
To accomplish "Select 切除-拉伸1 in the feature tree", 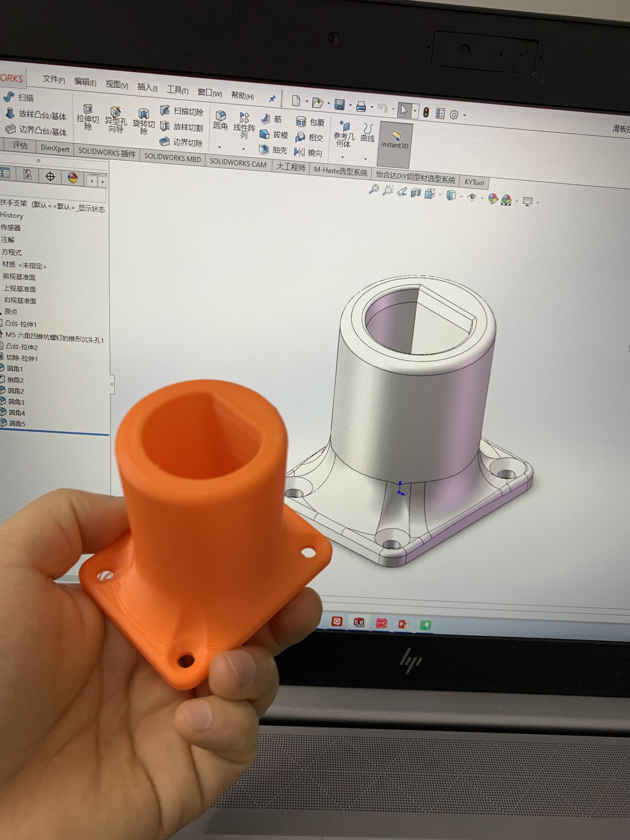I will pyautogui.click(x=22, y=358).
